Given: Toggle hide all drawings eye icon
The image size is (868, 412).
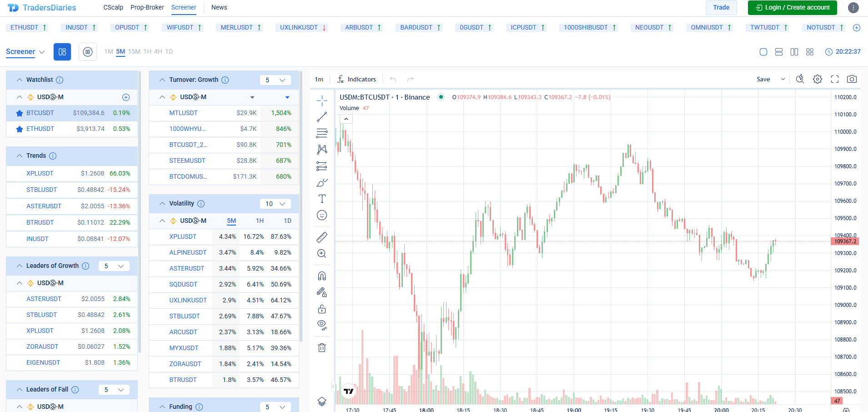Looking at the screenshot, I should (322, 325).
